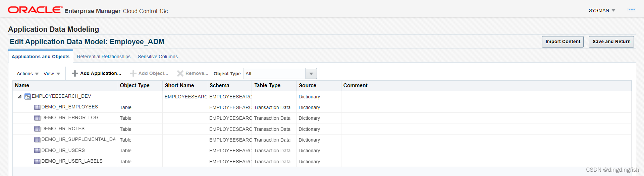Image resolution: width=644 pixels, height=176 pixels.
Task: Select the EMPLOYEESEARCH_DEV application row name
Action: 61,96
